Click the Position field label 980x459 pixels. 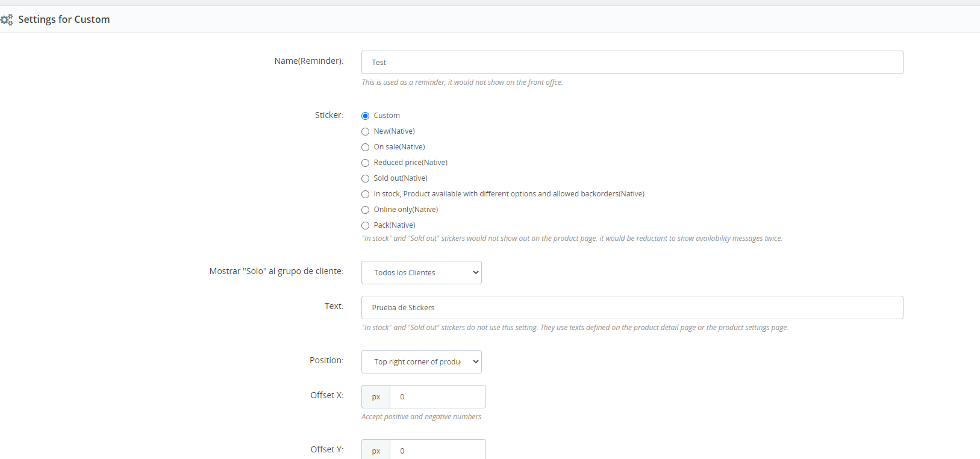[326, 360]
